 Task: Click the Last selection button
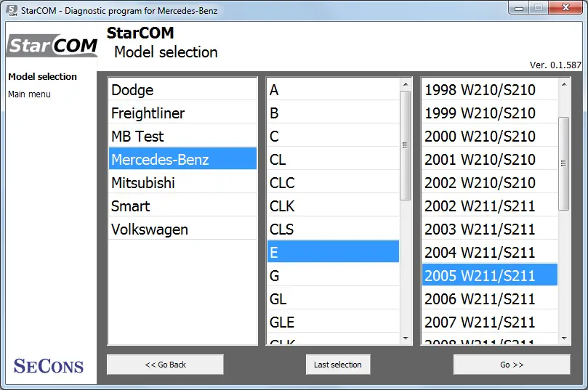pyautogui.click(x=338, y=365)
